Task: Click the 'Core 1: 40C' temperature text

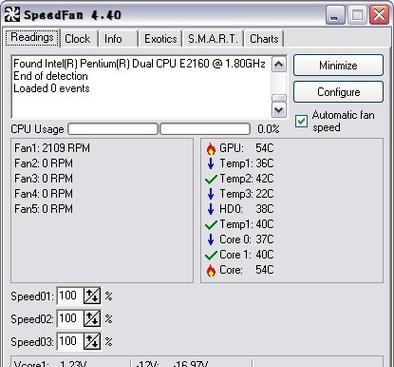Action: [246, 255]
